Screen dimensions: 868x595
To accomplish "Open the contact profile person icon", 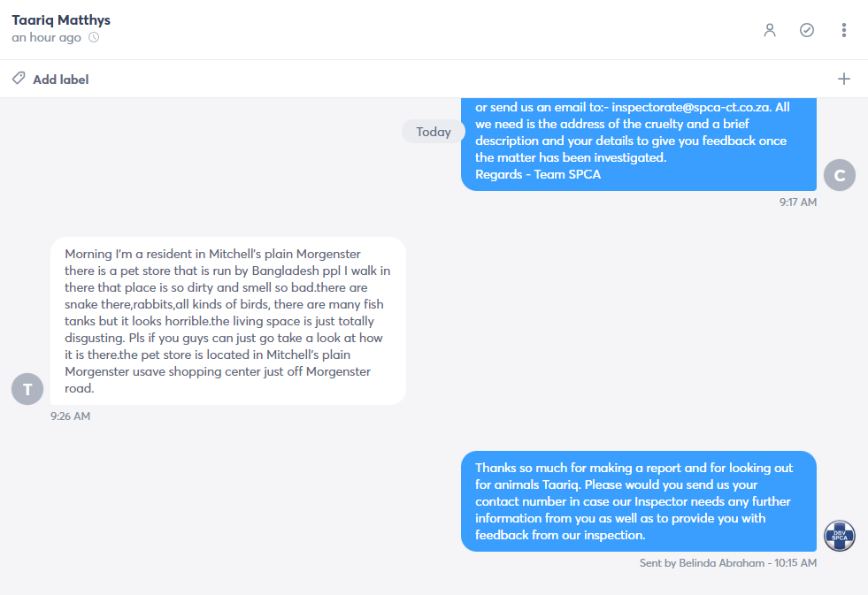I will click(770, 30).
